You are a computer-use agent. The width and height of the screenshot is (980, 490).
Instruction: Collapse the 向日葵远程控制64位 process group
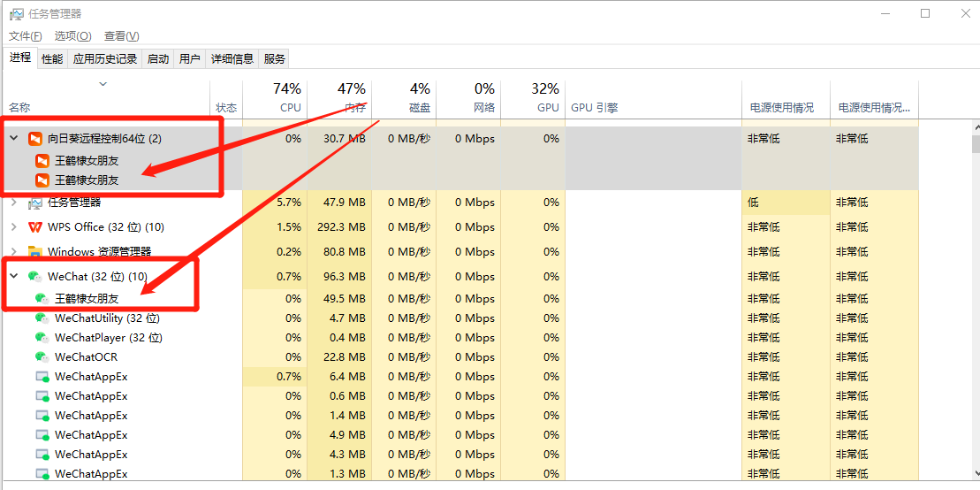14,139
